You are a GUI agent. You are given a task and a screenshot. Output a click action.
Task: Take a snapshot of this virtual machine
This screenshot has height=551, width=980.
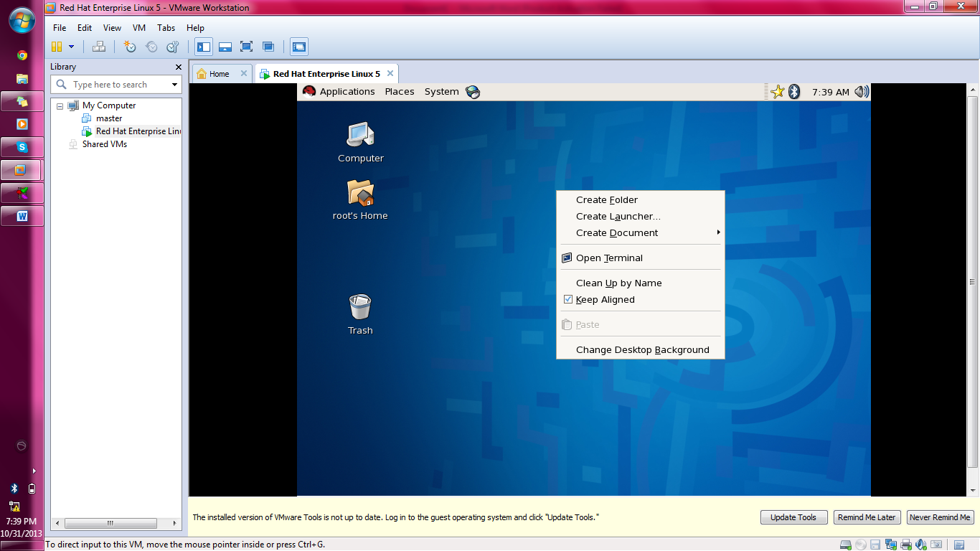[129, 47]
